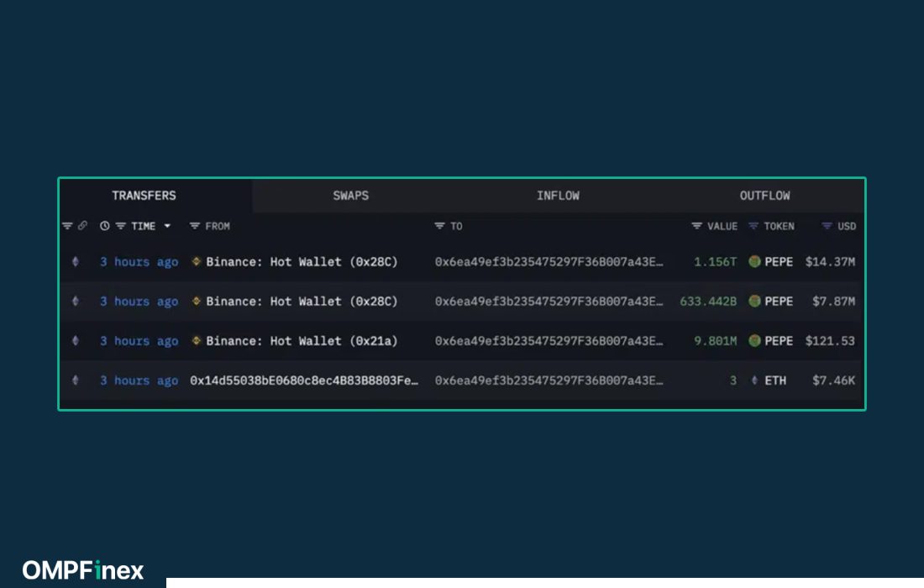Open sender address 0x14d55038bE0680c8ec4B83B8803Fe
This screenshot has width=924, height=588.
pyautogui.click(x=303, y=381)
